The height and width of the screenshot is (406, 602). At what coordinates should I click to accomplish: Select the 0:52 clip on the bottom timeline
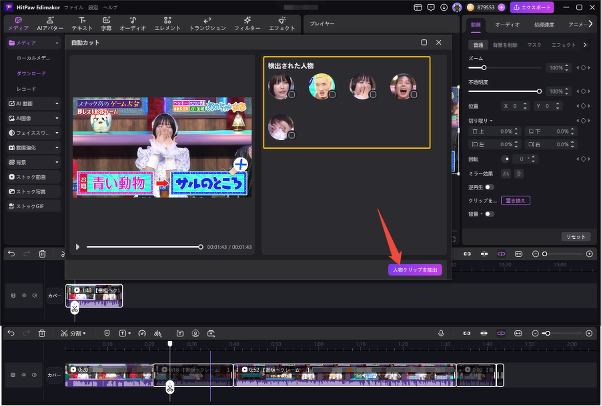click(x=345, y=375)
